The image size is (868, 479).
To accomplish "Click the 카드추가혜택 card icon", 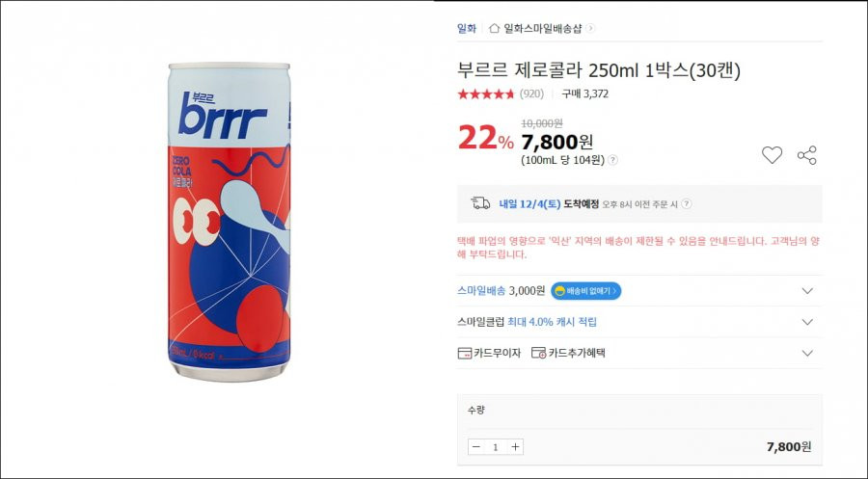I will (x=538, y=353).
